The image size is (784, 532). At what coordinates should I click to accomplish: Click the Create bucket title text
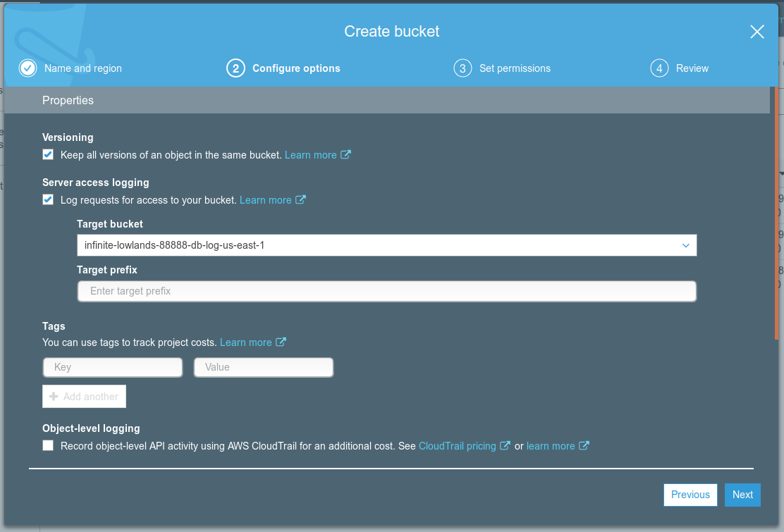391,31
